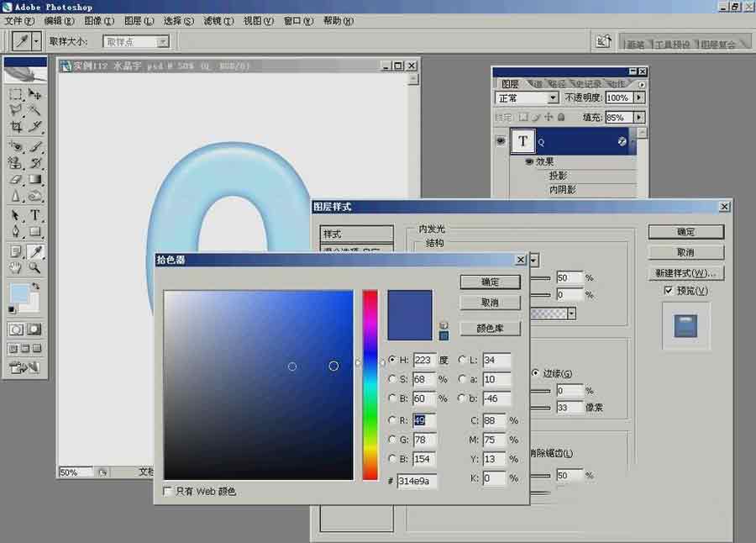756x543 pixels.
Task: Click 确定 in the color picker
Action: click(x=490, y=282)
